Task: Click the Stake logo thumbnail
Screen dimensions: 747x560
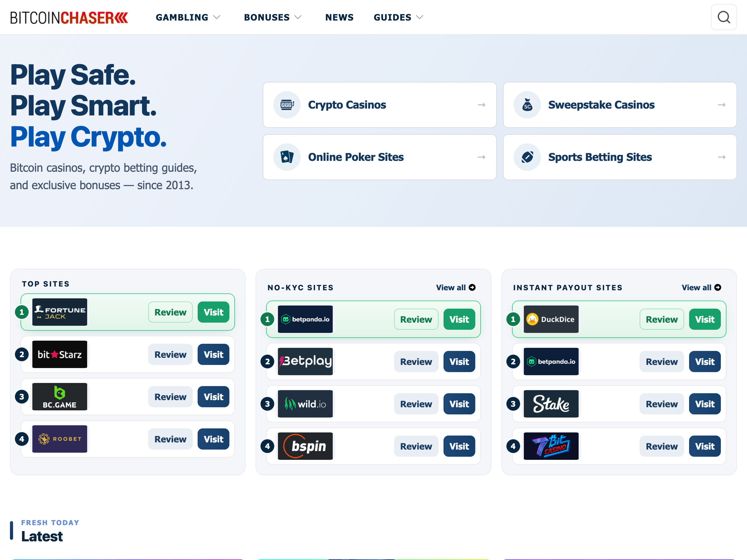Action: coord(551,404)
